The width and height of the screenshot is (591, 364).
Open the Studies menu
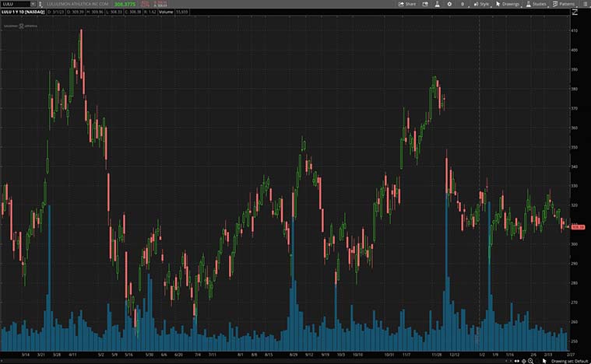click(x=536, y=4)
